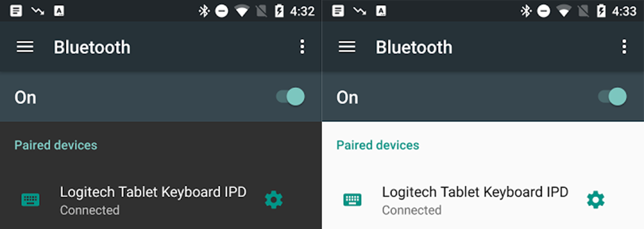Image resolution: width=644 pixels, height=229 pixels.
Task: Tap battery charging icon at 4:33
Action: tap(601, 11)
